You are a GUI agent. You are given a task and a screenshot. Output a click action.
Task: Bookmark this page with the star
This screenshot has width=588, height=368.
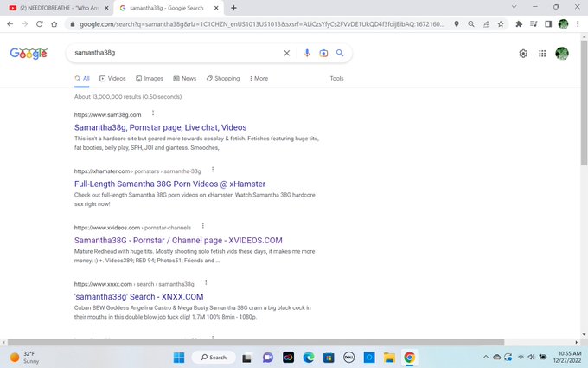[x=501, y=24]
